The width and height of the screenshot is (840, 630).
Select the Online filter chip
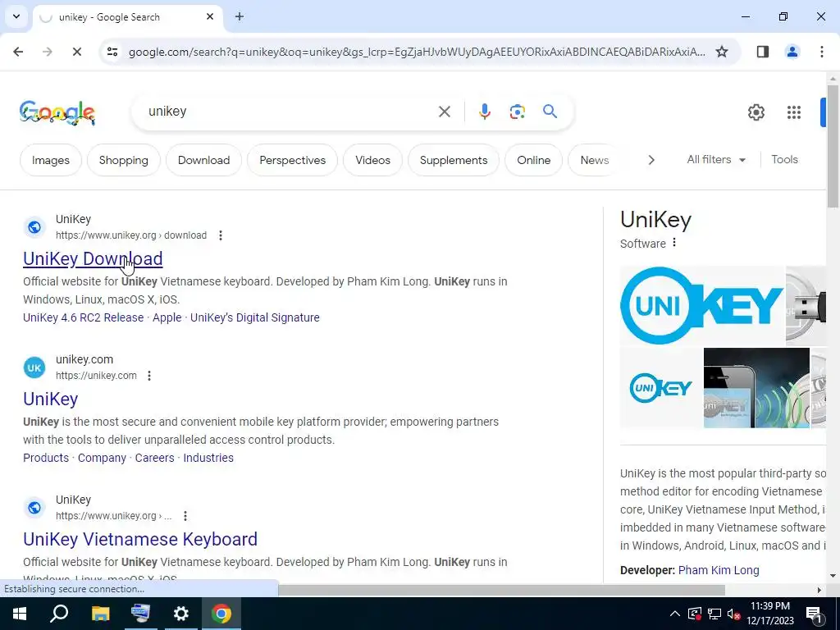(x=533, y=160)
